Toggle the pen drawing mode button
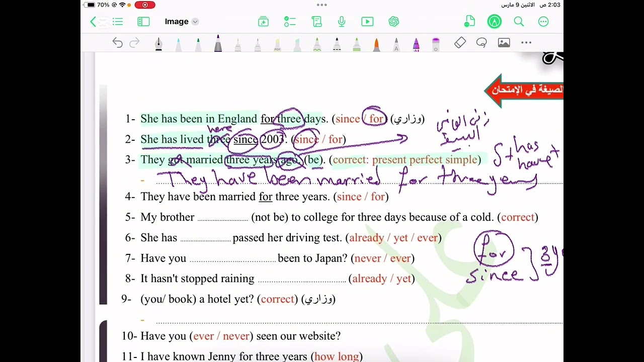Viewport: 644px width, 362px height. pos(495,22)
